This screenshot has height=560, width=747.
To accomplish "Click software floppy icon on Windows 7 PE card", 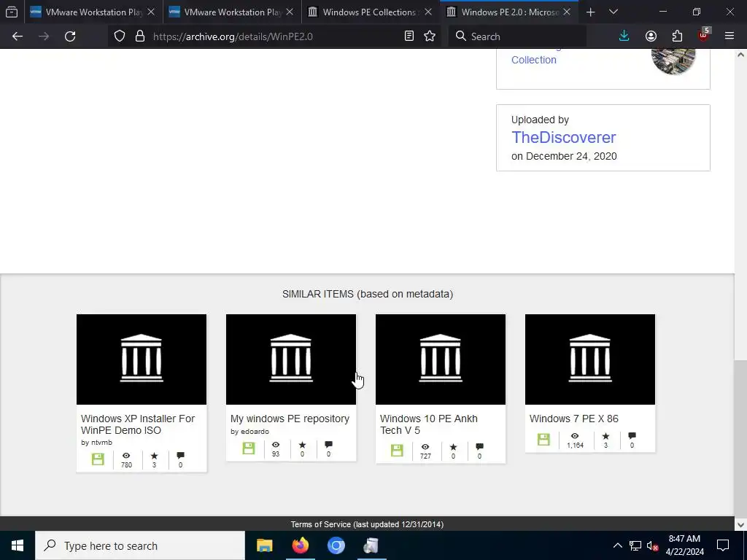I will (x=543, y=439).
